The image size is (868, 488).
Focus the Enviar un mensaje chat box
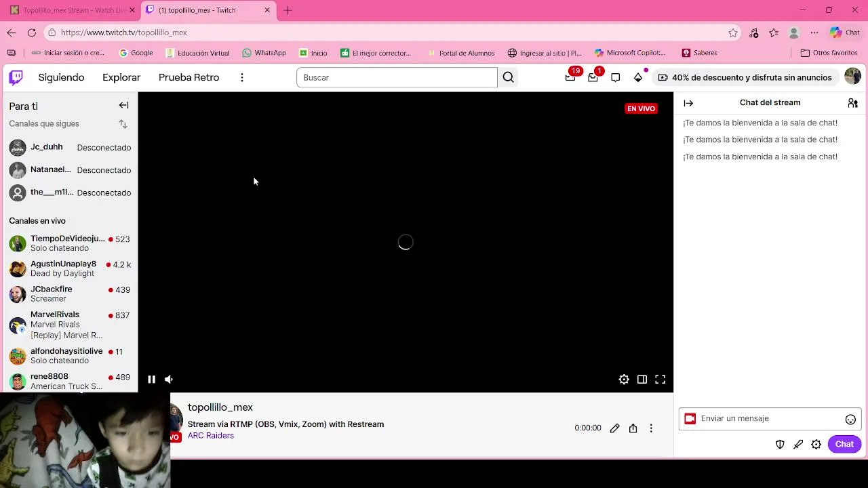click(x=770, y=419)
